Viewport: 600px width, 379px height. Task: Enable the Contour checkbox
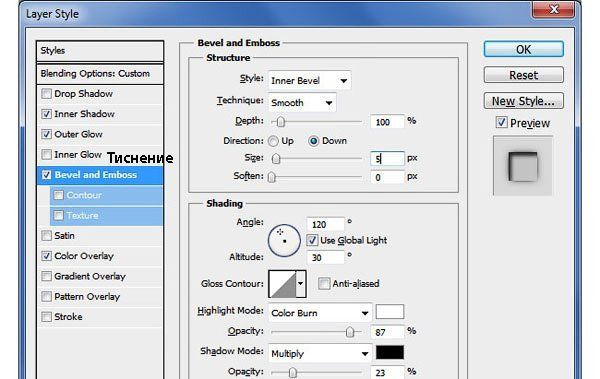59,195
